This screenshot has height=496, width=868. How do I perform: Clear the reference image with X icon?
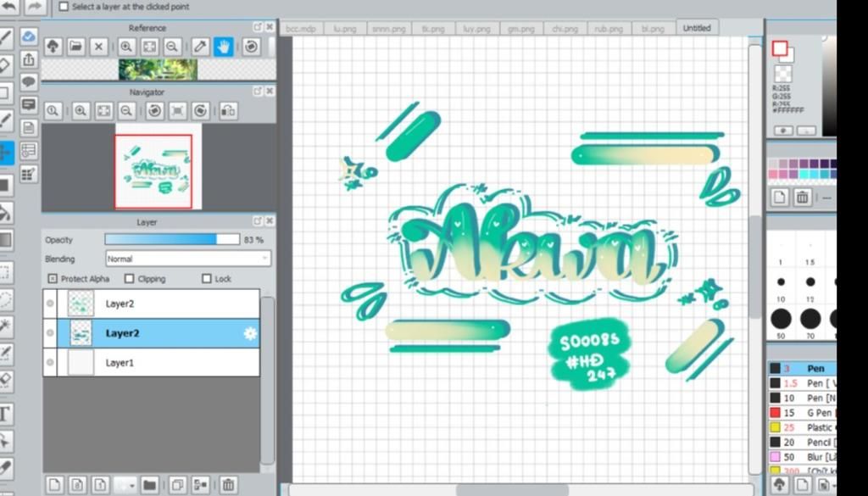point(98,47)
